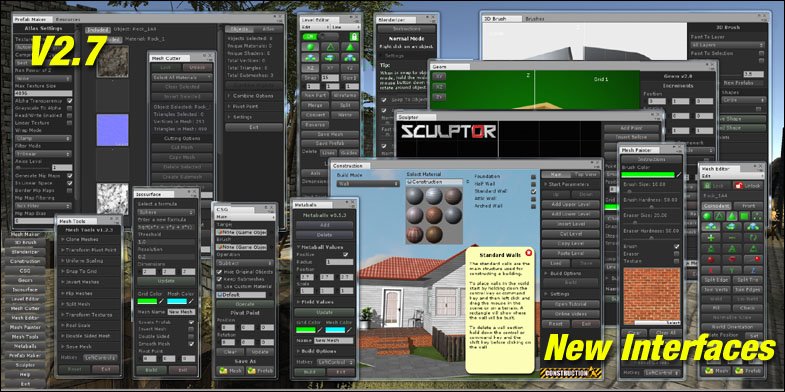The height and width of the screenshot is (392, 785).
Task: Toggle Keep Submeshes in CSG window
Action: pos(219,279)
